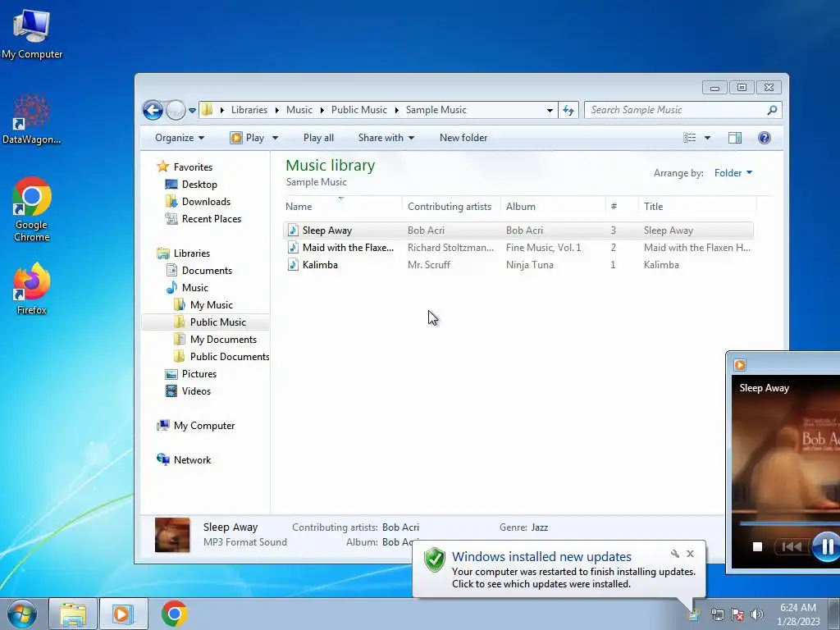Sort by the Album column header
The width and height of the screenshot is (840, 630).
553,206
